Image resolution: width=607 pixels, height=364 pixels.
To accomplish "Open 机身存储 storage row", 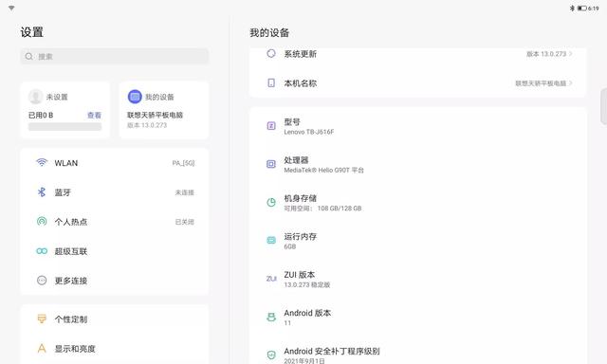I will tap(418, 203).
